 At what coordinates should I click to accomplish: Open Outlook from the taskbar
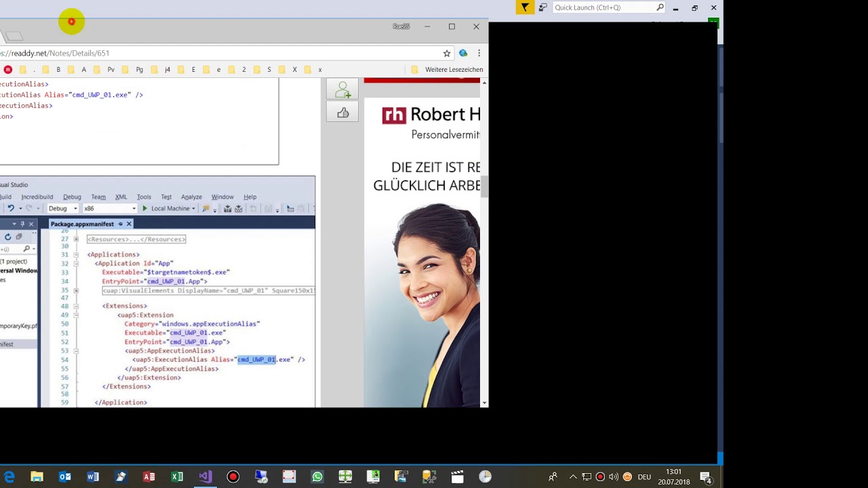pyautogui.click(x=65, y=476)
